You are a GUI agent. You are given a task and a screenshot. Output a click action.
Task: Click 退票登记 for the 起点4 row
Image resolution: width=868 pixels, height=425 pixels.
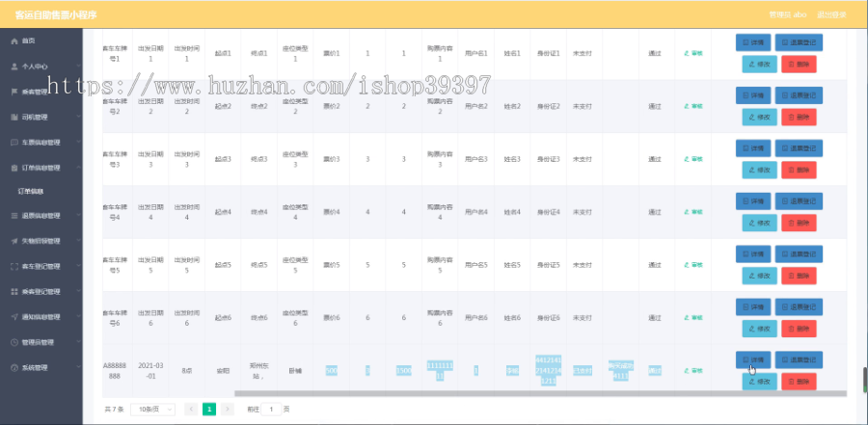799,200
